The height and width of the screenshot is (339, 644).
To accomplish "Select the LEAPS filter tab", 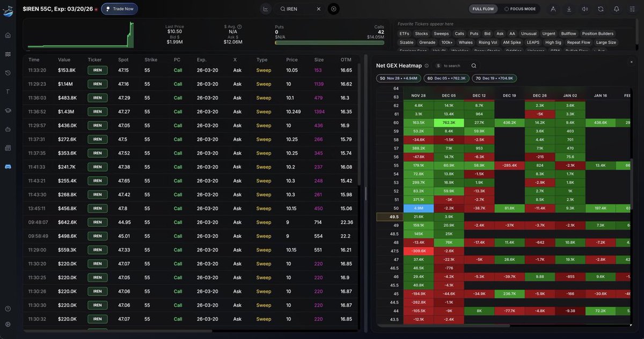I will point(533,42).
